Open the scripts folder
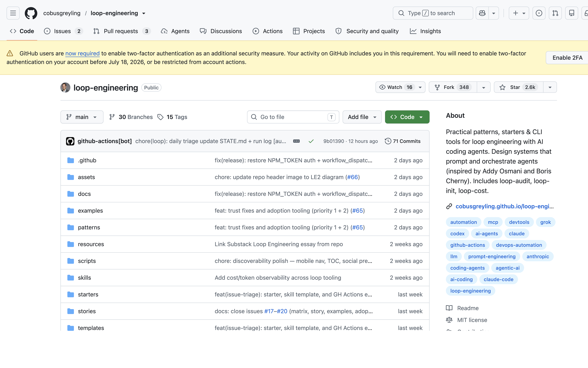This screenshot has width=588, height=368. pyautogui.click(x=87, y=261)
